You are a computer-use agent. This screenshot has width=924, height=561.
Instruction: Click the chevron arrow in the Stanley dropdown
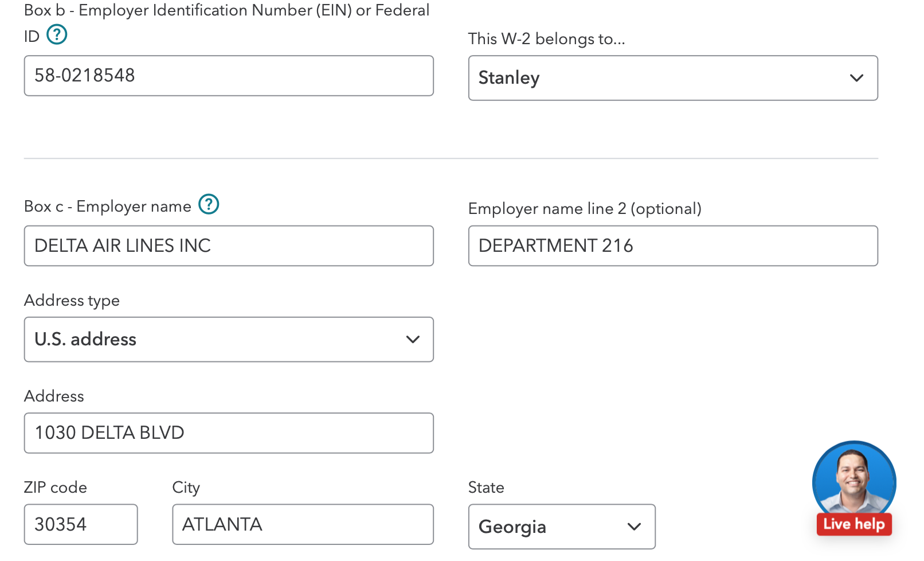[x=856, y=78]
